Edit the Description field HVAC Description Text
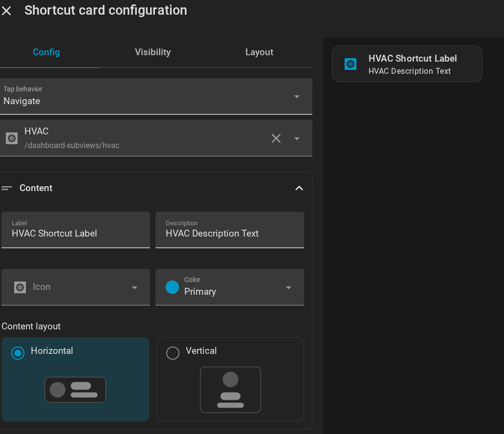Viewport: 504px width, 434px height. (x=230, y=230)
